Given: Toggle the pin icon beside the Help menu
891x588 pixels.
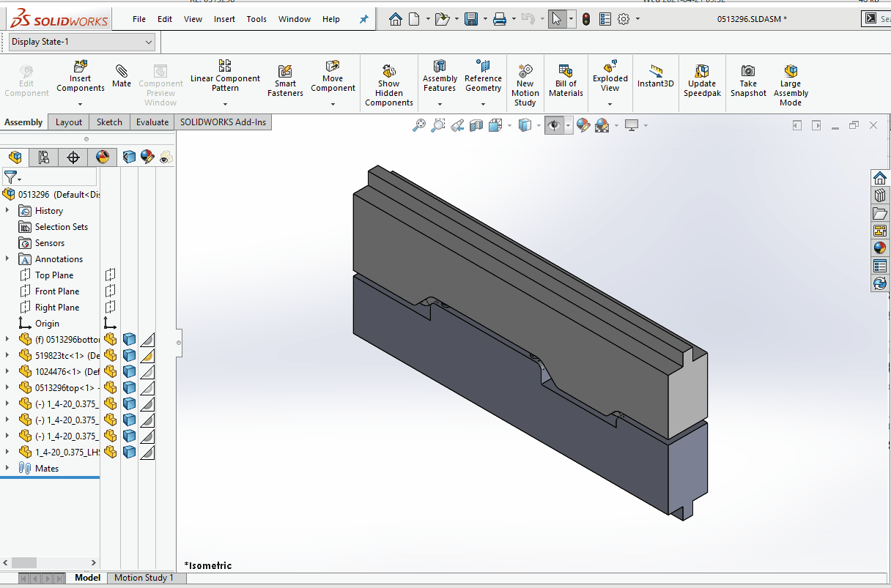Looking at the screenshot, I should tap(363, 19).
